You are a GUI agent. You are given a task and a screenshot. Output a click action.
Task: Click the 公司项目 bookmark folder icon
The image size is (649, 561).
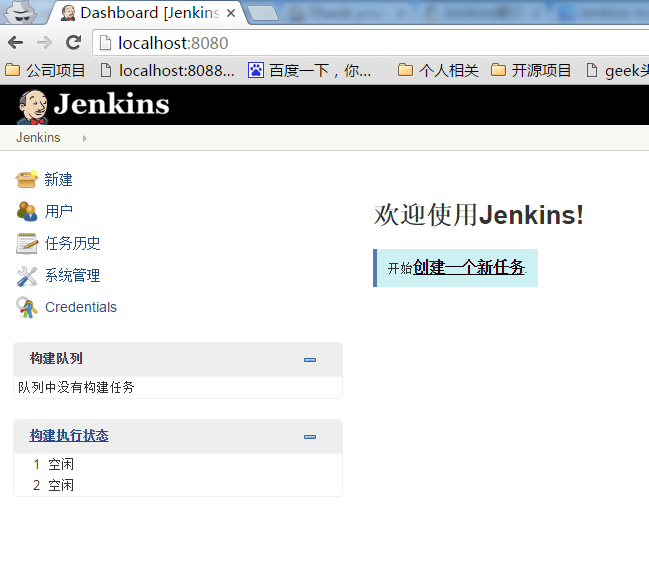coord(12,70)
